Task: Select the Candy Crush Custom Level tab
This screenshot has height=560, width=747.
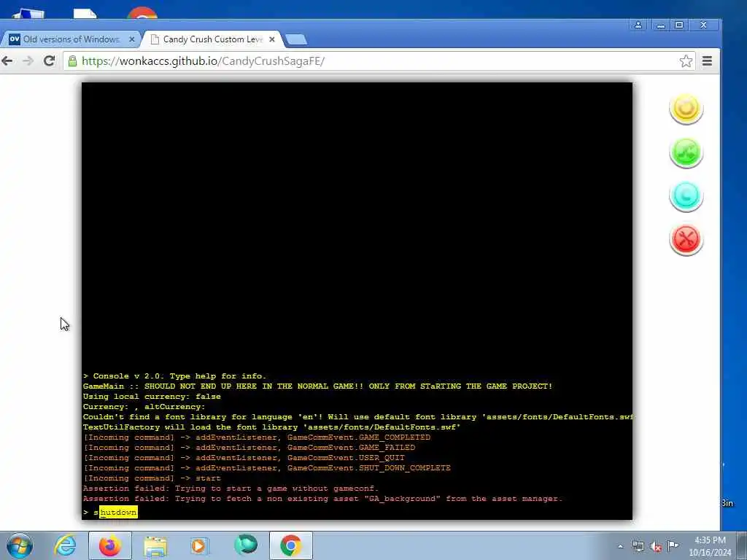Action: [x=213, y=39]
